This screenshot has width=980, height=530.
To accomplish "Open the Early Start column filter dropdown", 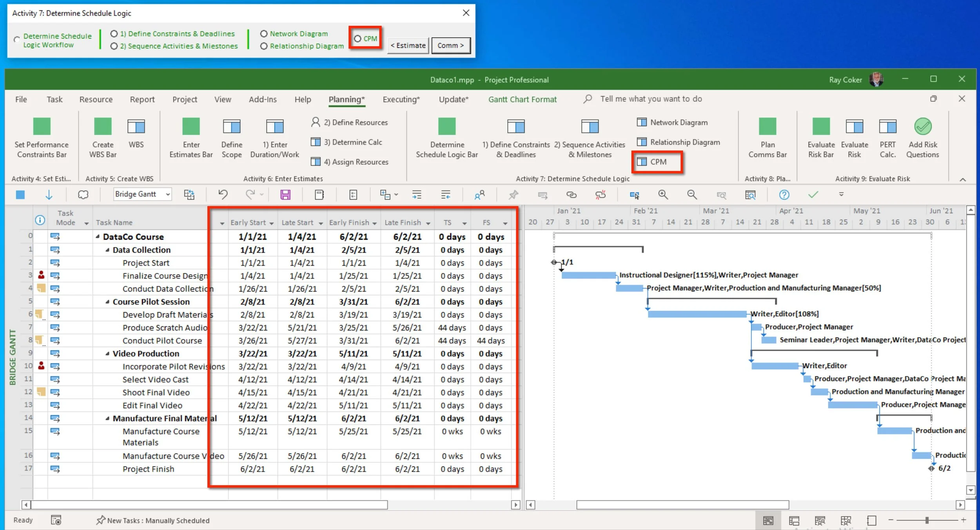I will [272, 223].
